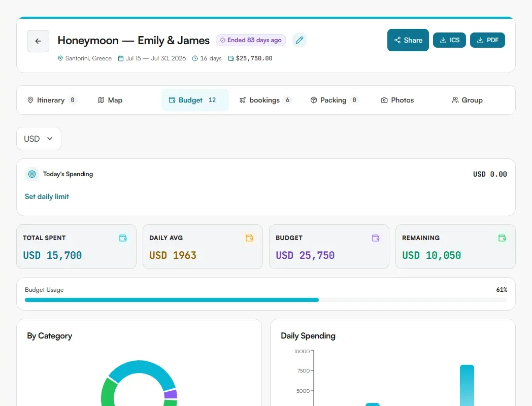Click the USD 25,750 budget value
Image resolution: width=532 pixels, height=406 pixels.
305,255
